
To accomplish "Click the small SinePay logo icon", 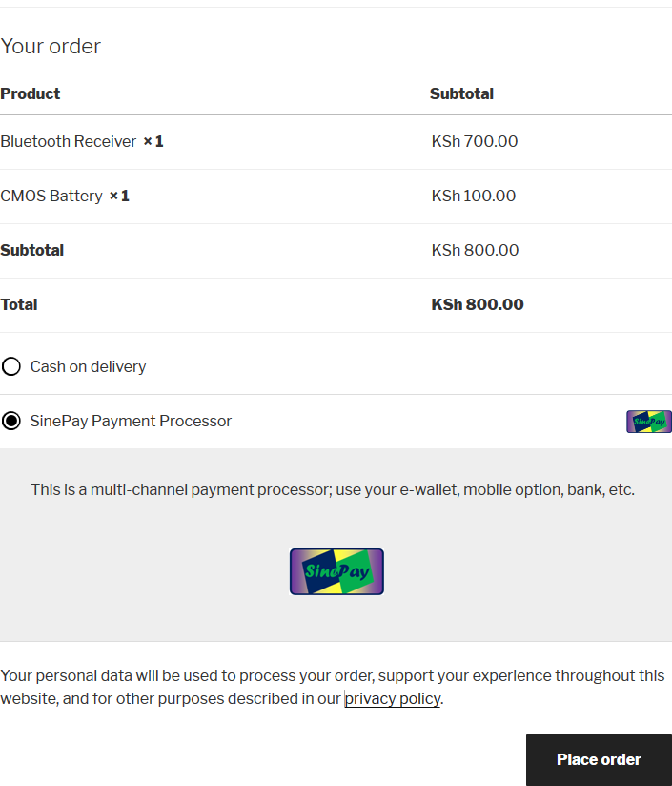I will pyautogui.click(x=649, y=422).
